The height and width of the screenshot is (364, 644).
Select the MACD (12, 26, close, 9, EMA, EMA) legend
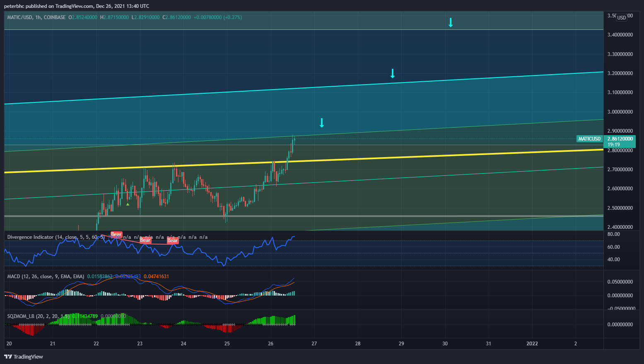coord(46,277)
